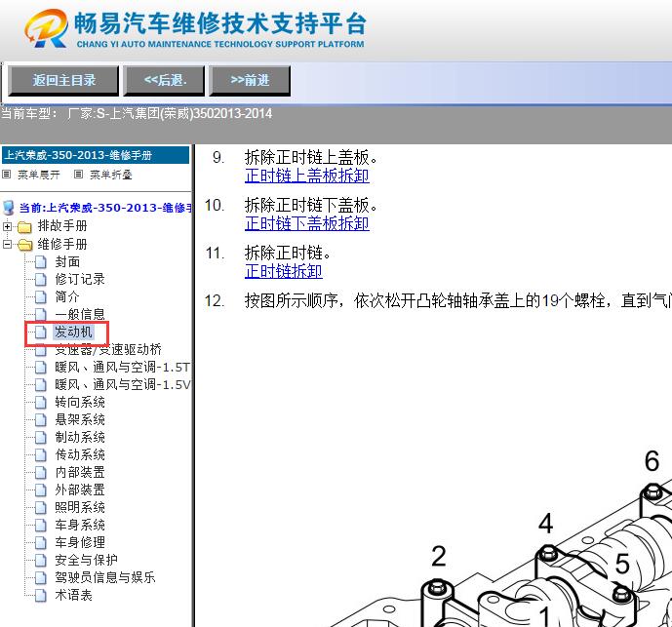The image size is (672, 627).
Task: Open 驾驶员信息与娱乐 in the tree
Action: pos(105,577)
